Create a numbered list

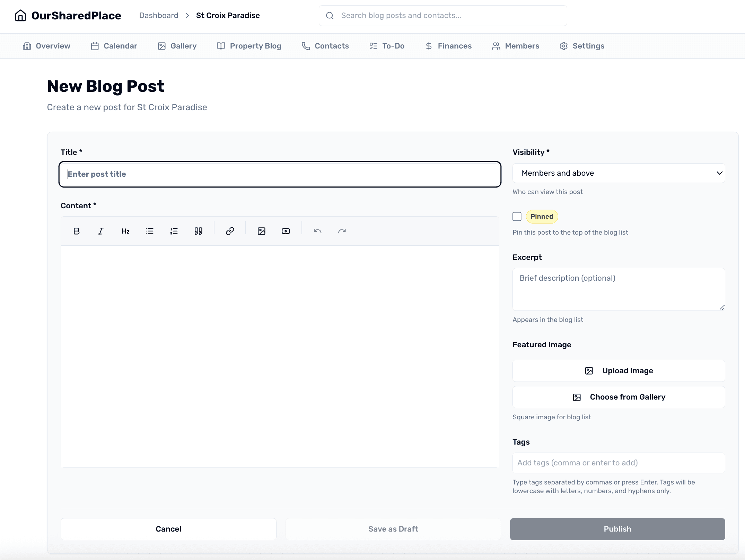[x=174, y=231]
